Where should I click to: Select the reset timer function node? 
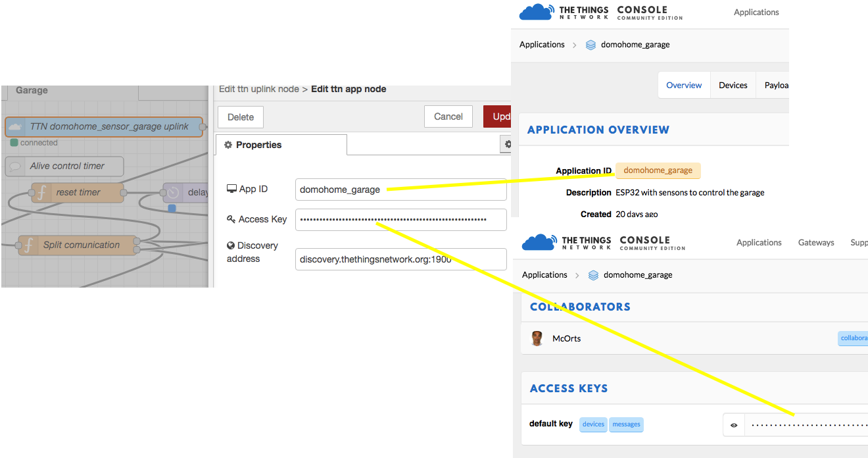[x=78, y=193]
